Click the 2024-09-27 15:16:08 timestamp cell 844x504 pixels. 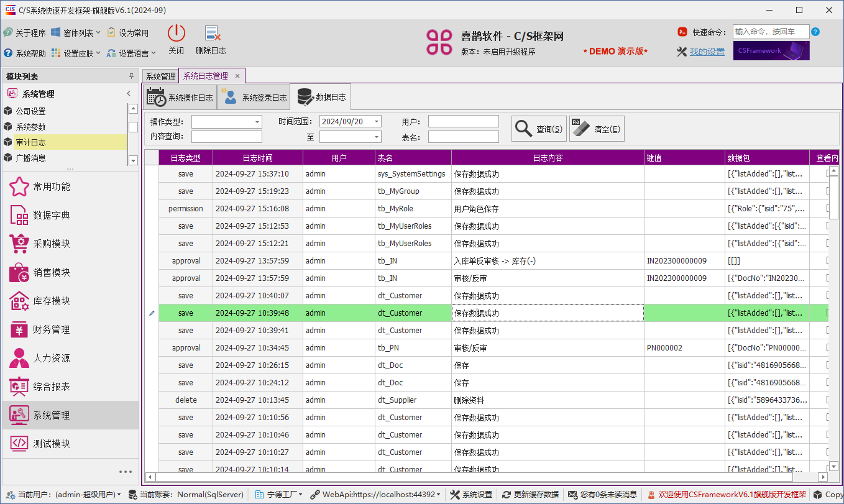point(257,209)
